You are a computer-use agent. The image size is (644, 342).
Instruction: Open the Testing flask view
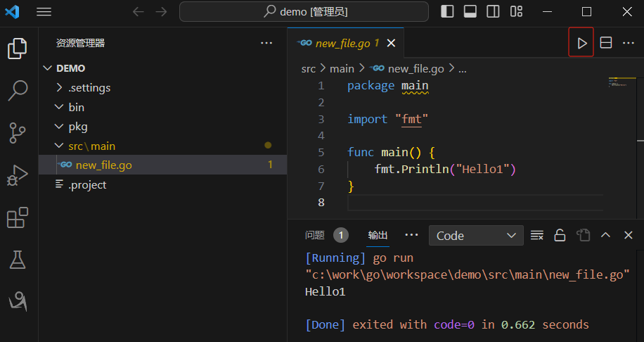pyautogui.click(x=18, y=260)
